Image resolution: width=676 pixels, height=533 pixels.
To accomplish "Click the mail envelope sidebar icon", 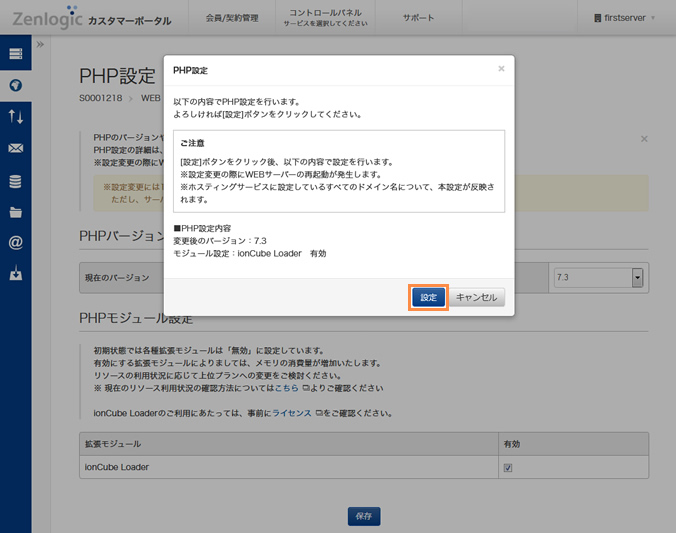I will click(15, 149).
